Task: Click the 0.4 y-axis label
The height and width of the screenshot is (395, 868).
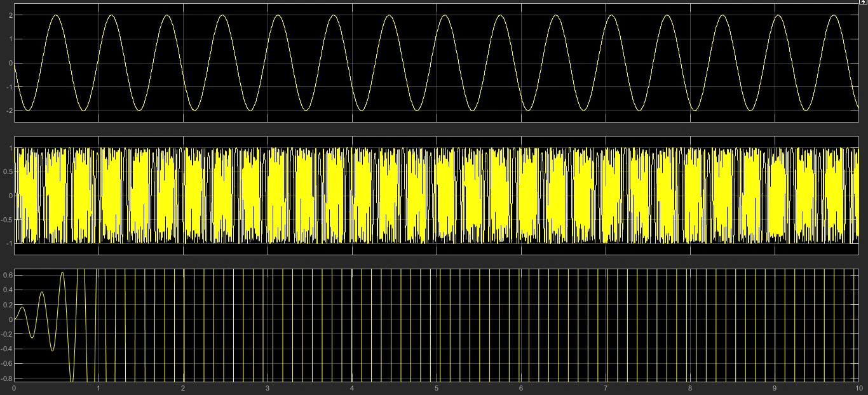Action: click(8, 290)
